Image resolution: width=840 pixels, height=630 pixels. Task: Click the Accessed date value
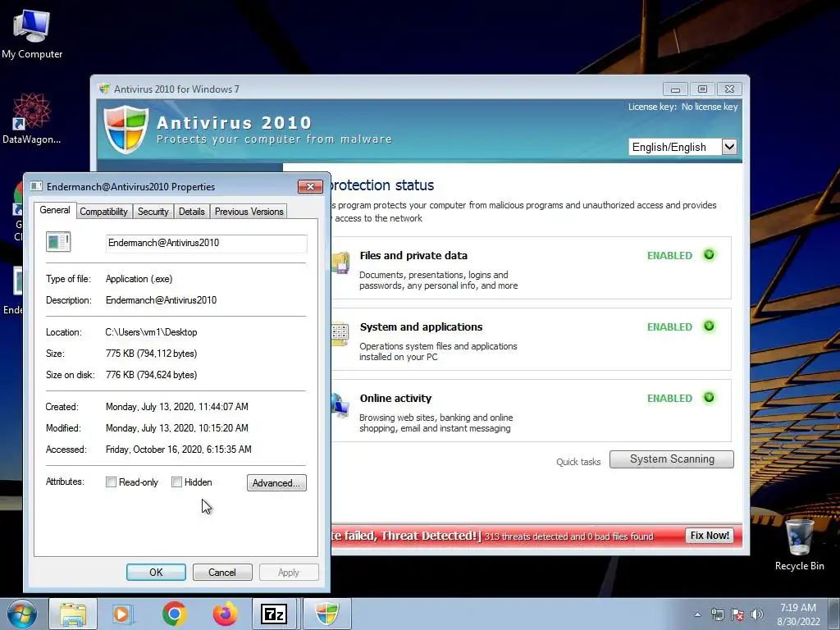pos(178,450)
